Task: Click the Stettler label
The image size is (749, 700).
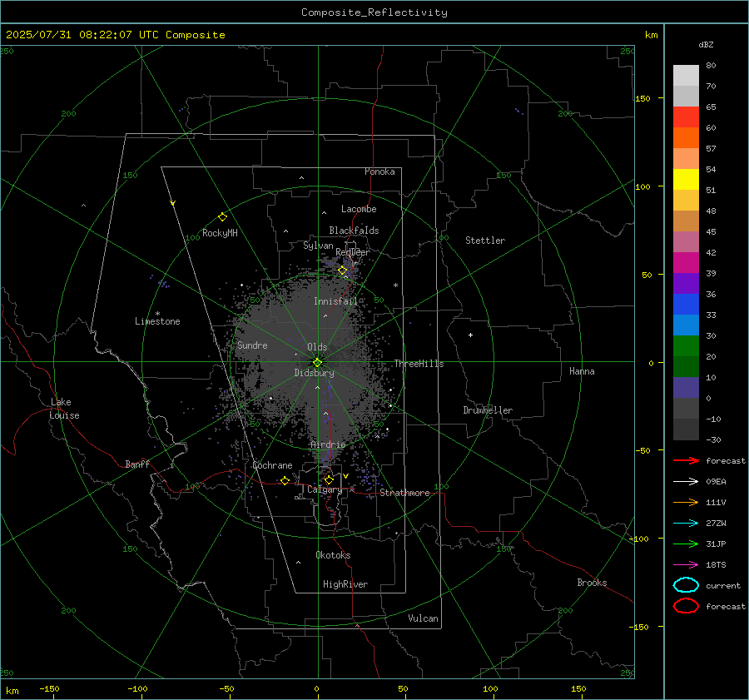Action: [x=485, y=241]
